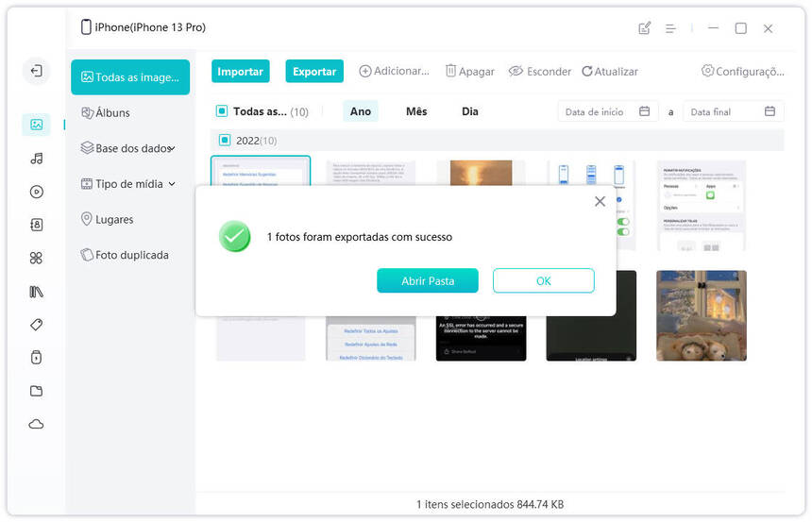Toggle the 2022 group checkbox

point(225,141)
